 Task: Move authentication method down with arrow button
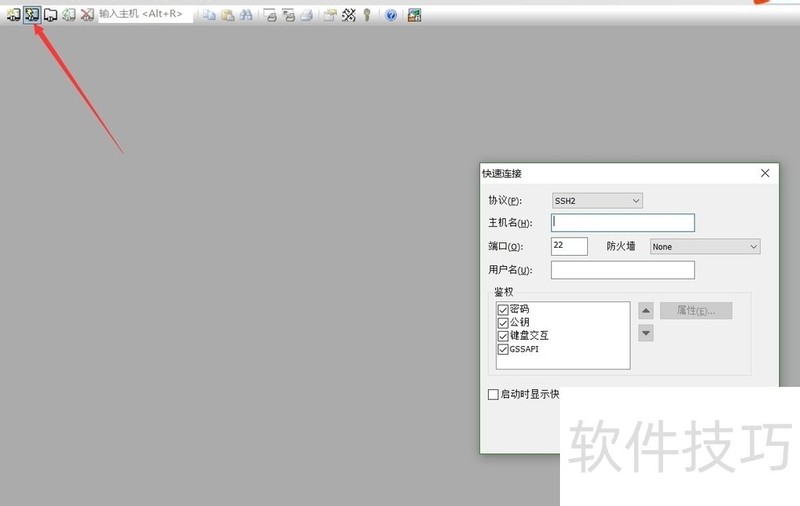point(646,333)
